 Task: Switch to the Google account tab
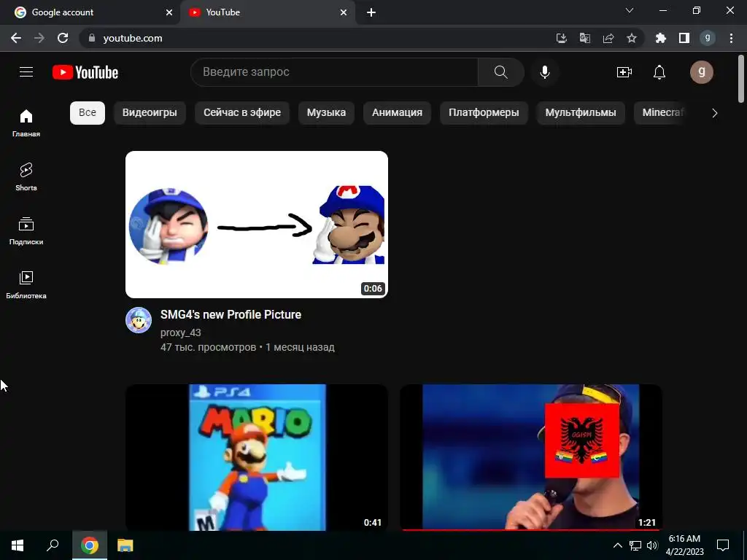90,12
